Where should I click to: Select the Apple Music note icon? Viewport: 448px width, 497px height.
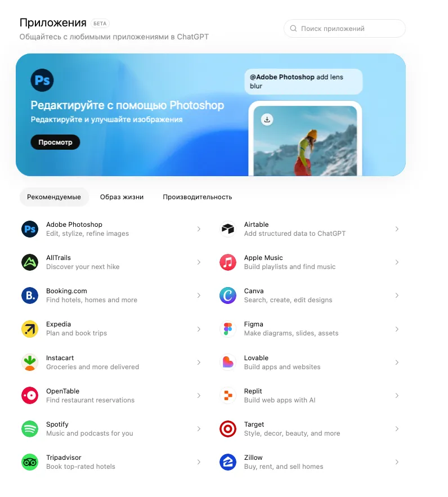(228, 262)
